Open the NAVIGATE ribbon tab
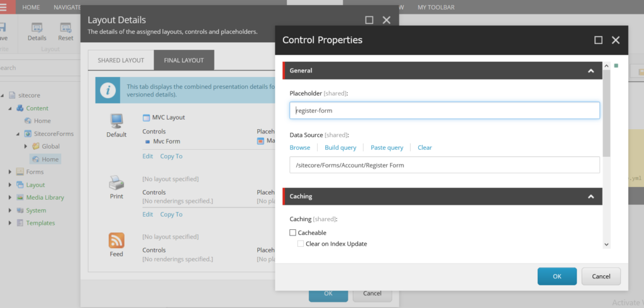 pos(67,8)
